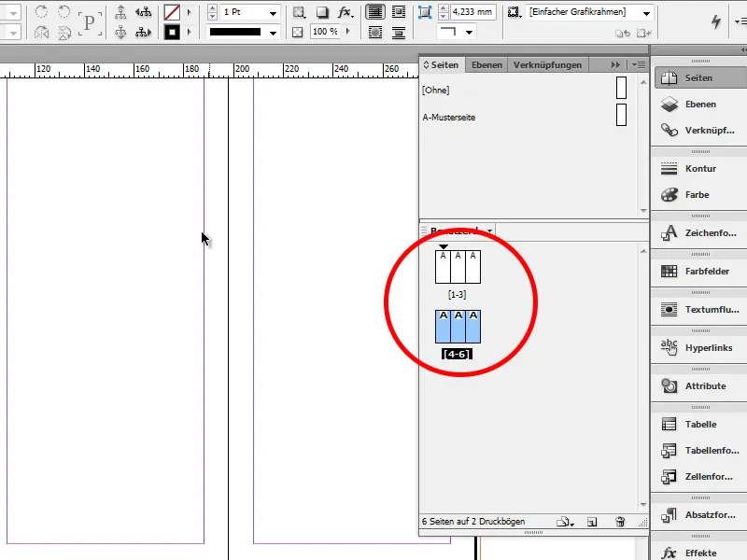747x560 pixels.
Task: Open the Farbfelder panel icon
Action: (x=669, y=271)
